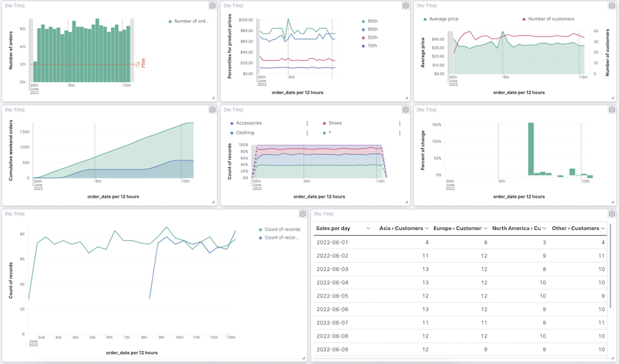Open panel options gear on Number of orders chart
Image resolution: width=619 pixels, height=364 pixels.
point(213,6)
